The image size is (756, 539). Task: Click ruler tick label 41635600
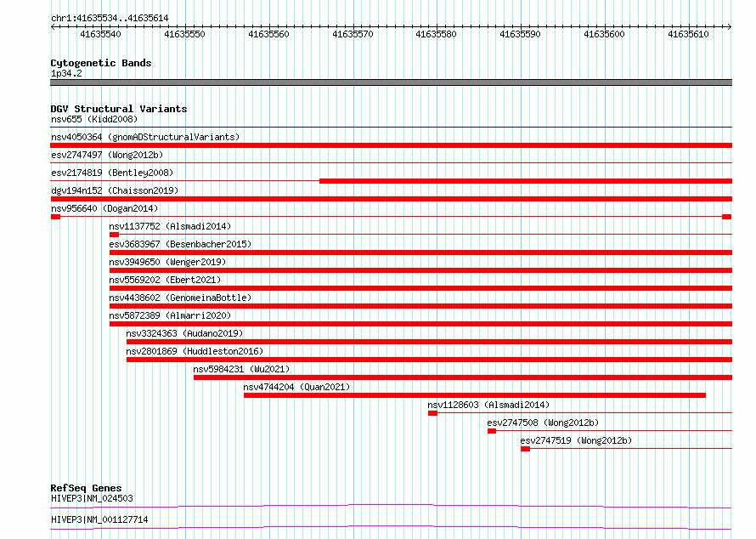coord(604,34)
